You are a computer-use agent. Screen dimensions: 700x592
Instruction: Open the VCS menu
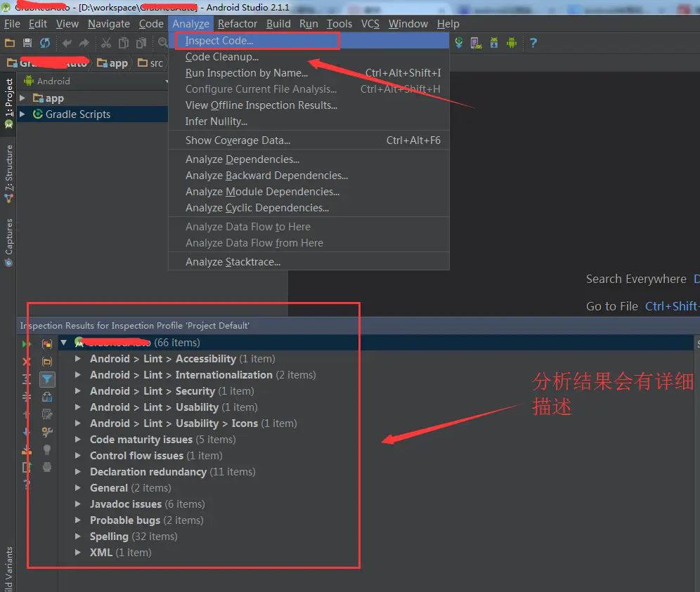[x=370, y=24]
